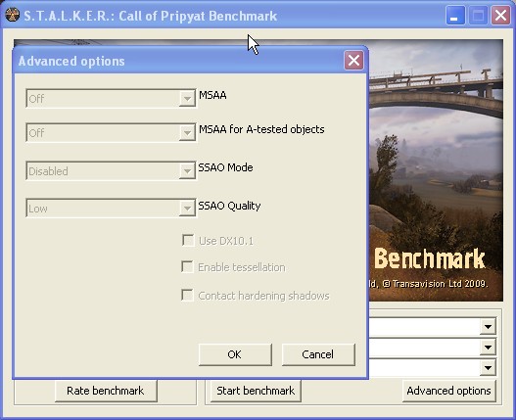The image size is (516, 420).
Task: Toggle the Use DX10.1 checkbox
Action: [188, 240]
